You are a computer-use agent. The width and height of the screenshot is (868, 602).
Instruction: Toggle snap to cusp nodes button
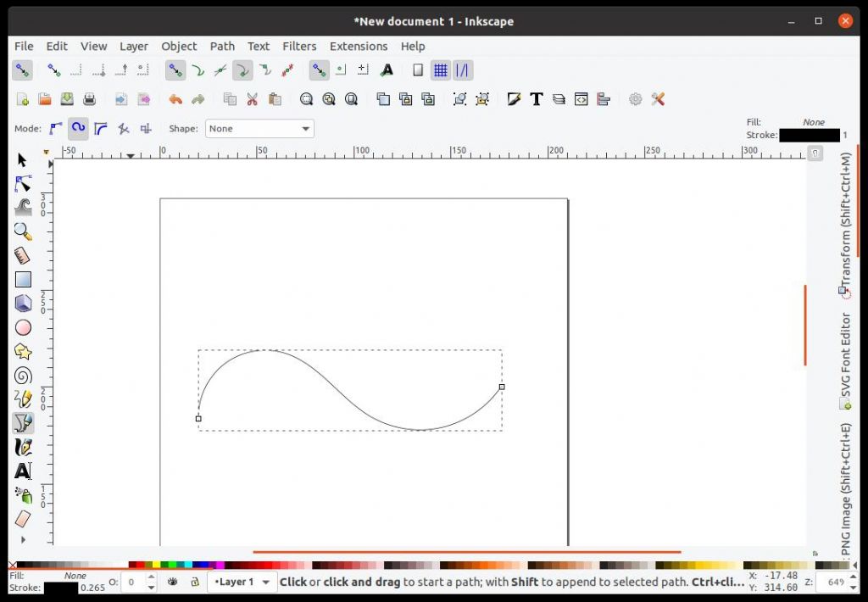coord(242,70)
